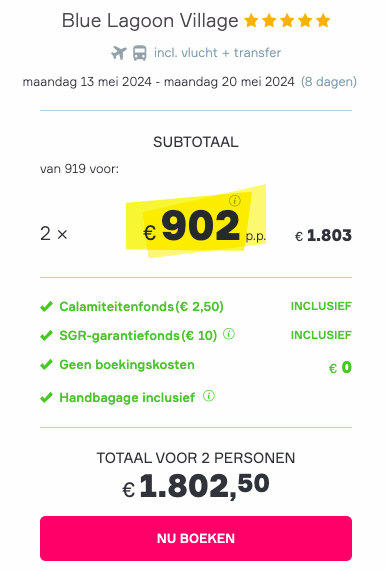Click the '(8 dagen)' duration label
Viewport: 385px width, 571px height.
point(329,82)
